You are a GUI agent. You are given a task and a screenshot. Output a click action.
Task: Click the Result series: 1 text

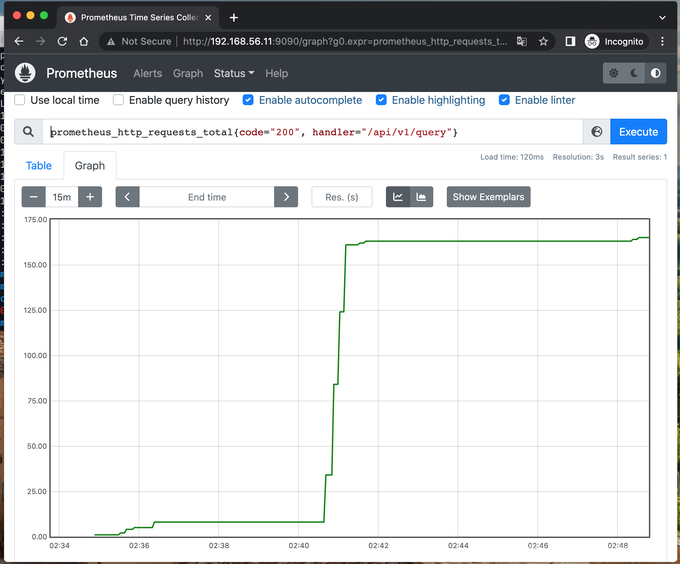pos(640,157)
